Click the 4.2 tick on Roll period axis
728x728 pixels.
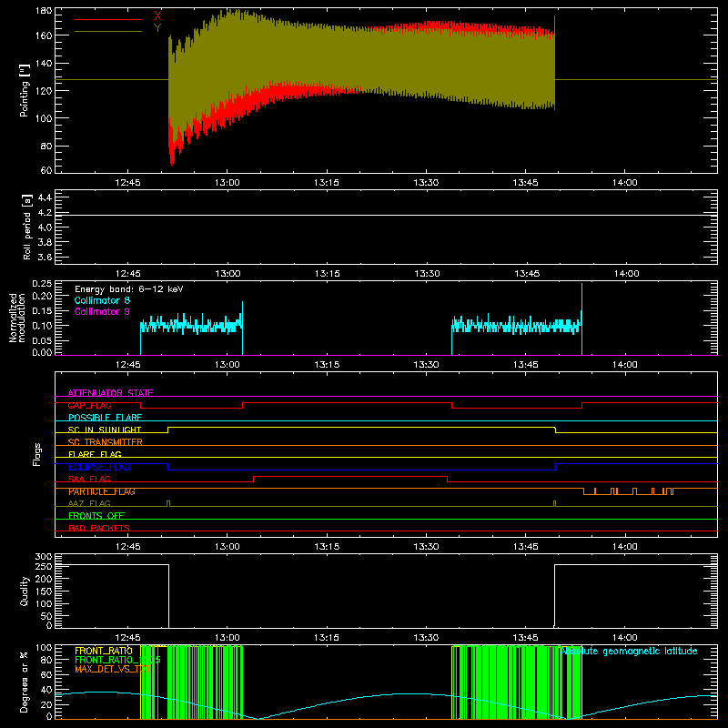pos(45,213)
